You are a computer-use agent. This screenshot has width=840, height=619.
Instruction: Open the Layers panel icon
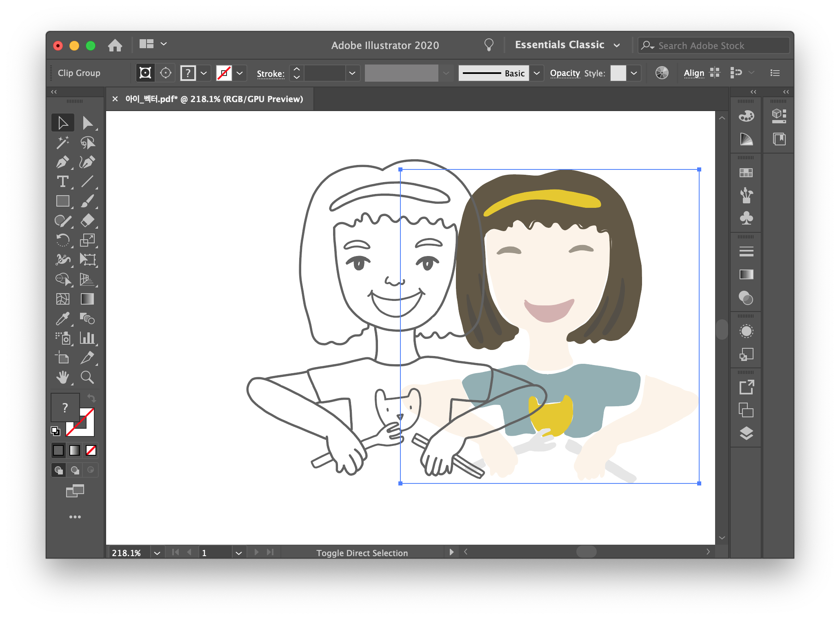pyautogui.click(x=746, y=433)
